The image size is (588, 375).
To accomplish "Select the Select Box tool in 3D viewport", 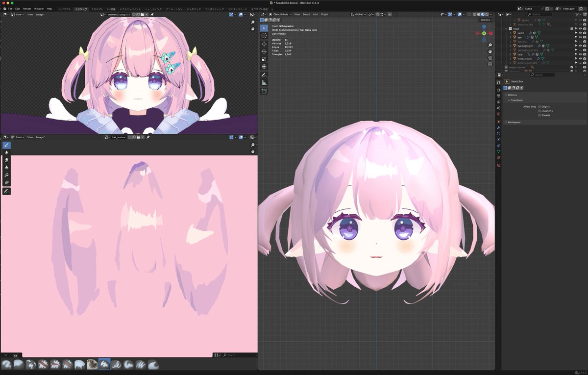I will coord(264,28).
